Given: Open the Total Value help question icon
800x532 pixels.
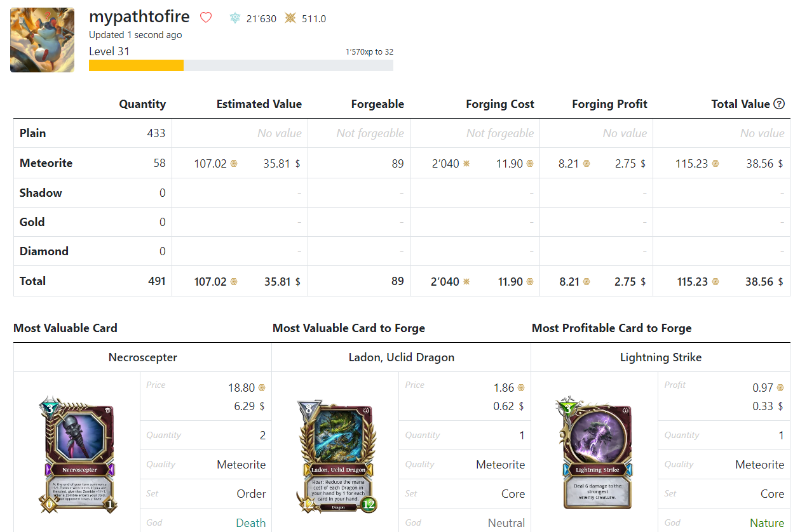Looking at the screenshot, I should click(x=779, y=104).
